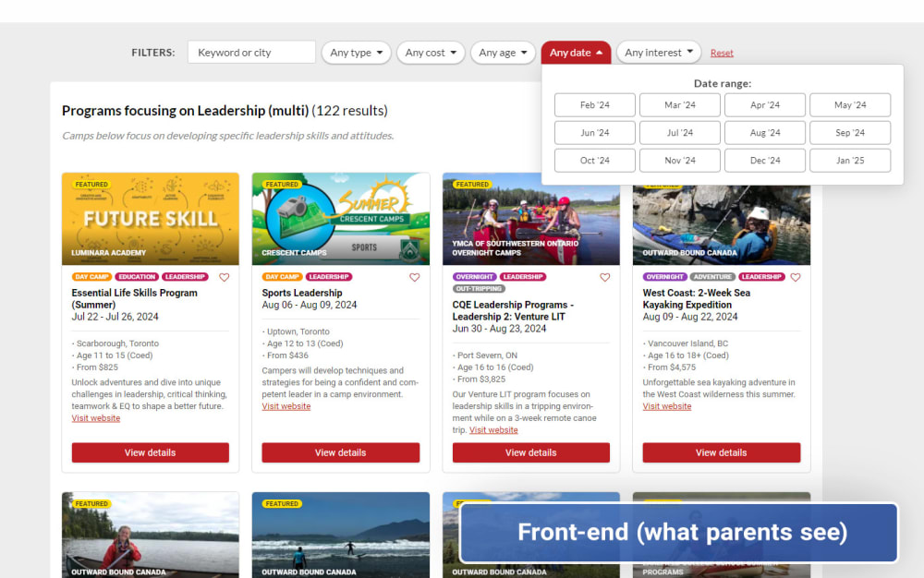The image size is (924, 578).
Task: Open Future Skill Luminara Academy thumbnail
Action: click(151, 219)
